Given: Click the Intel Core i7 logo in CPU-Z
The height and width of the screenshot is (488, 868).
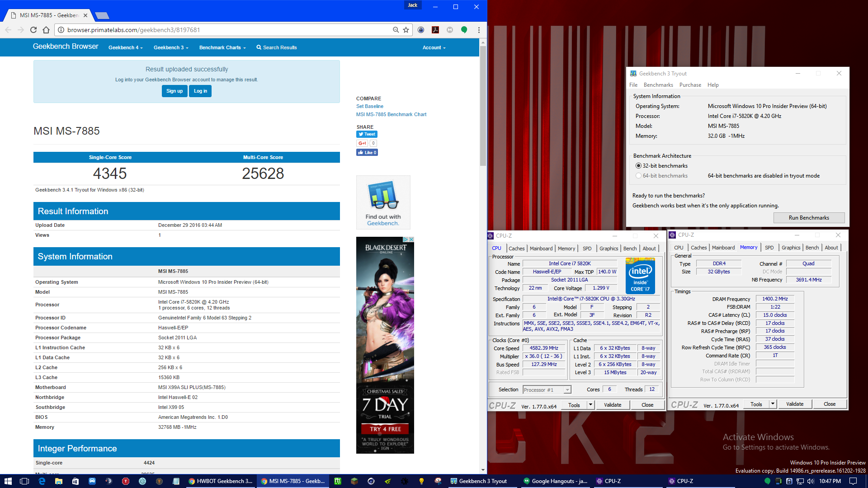Looking at the screenshot, I should (640, 276).
